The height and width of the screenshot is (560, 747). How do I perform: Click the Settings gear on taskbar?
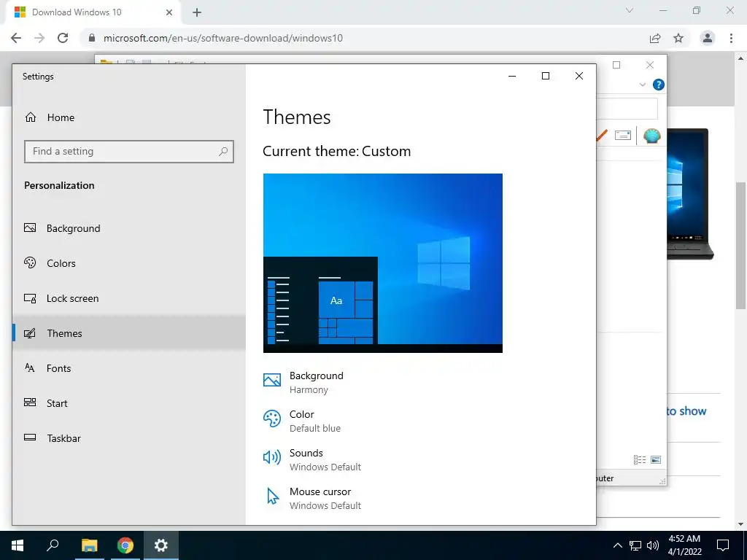(161, 545)
